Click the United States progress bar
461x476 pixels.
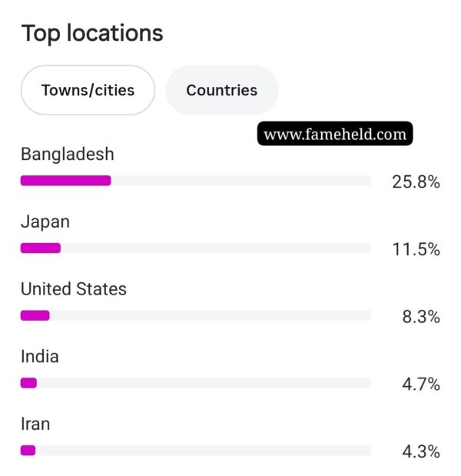click(35, 315)
